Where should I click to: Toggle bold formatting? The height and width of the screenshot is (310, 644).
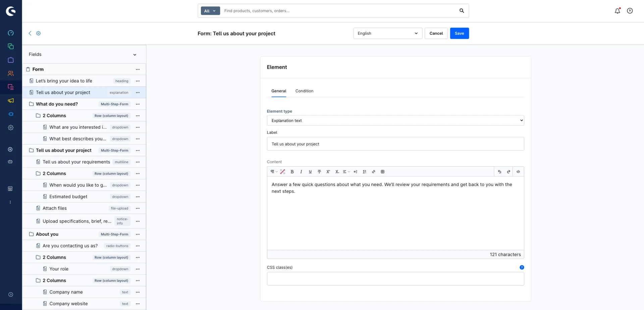(x=292, y=172)
